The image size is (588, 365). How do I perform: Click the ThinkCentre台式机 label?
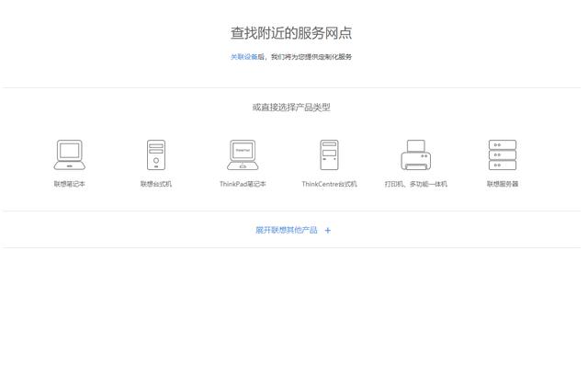tap(329, 184)
